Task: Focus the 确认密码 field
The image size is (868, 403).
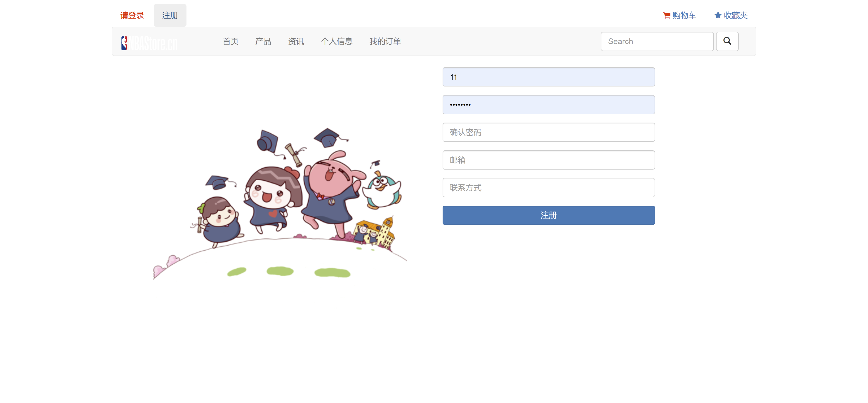Action: pos(549,132)
